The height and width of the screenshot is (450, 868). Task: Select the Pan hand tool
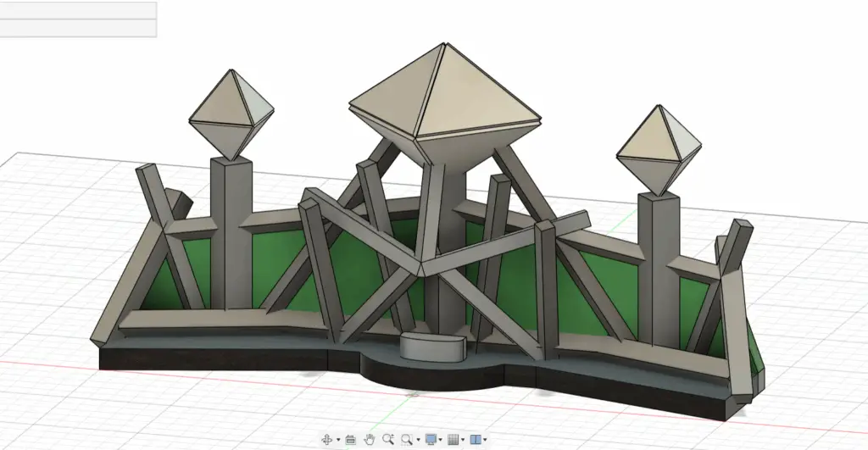(370, 440)
